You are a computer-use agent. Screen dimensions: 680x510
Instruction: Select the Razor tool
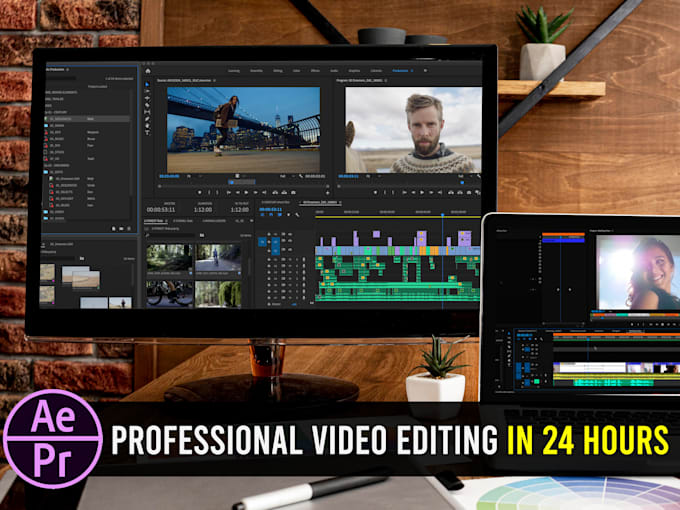pos(147,105)
